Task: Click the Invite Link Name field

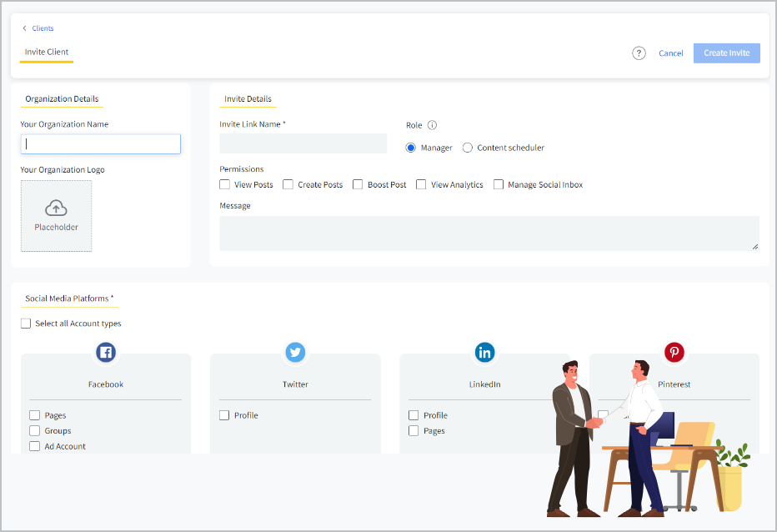Action: (303, 143)
